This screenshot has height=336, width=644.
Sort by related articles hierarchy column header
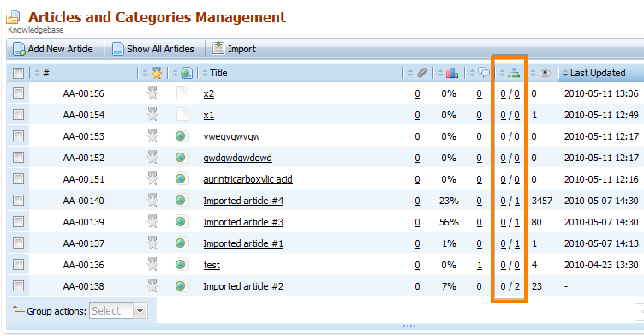coord(513,73)
